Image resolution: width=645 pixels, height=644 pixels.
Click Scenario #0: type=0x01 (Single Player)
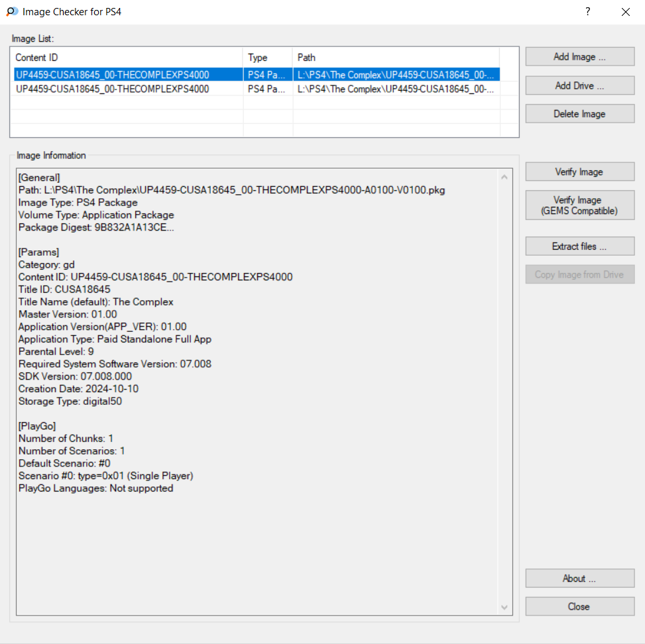(105, 476)
